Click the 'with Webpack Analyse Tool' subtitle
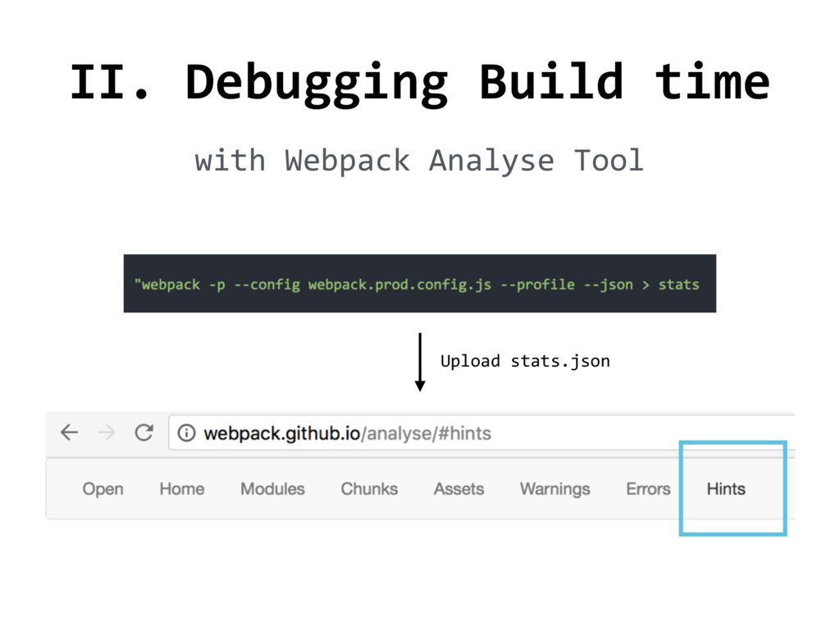Screen dimensions: 840x630 click(x=419, y=161)
